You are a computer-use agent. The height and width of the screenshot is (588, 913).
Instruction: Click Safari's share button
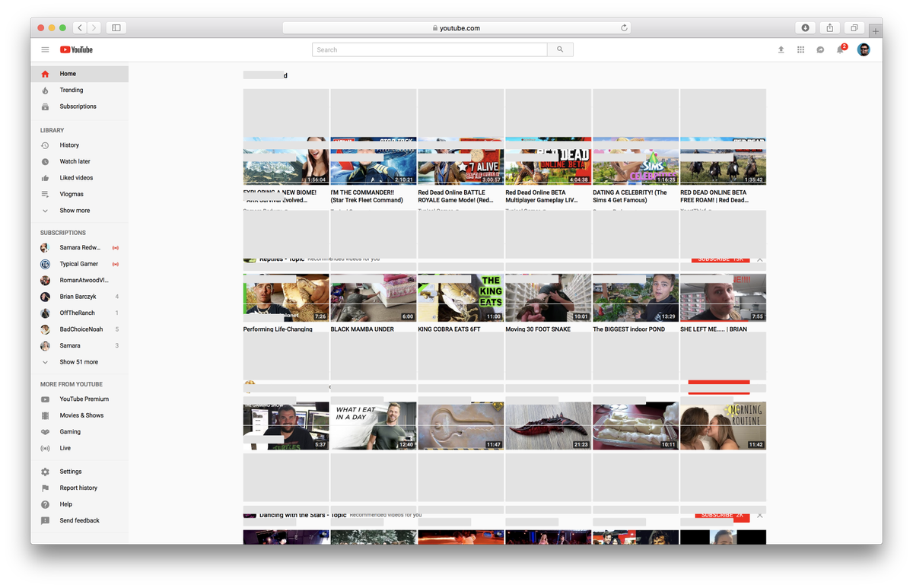click(x=829, y=27)
